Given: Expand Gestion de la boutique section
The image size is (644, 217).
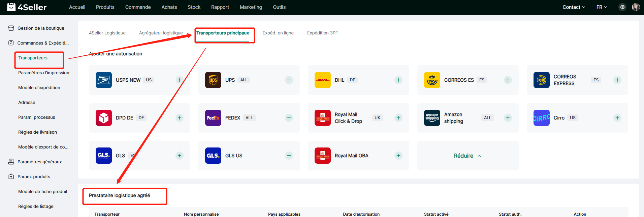Looking at the screenshot, I should click(40, 28).
